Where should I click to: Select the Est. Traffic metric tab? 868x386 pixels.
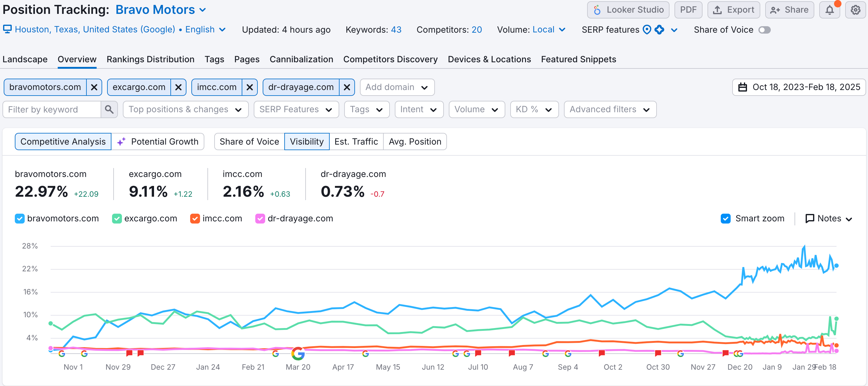[356, 142]
